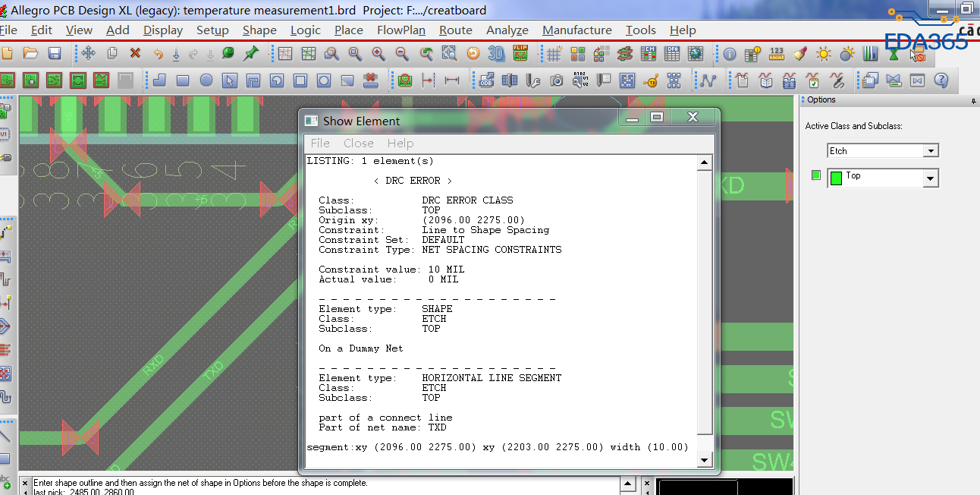This screenshot has width=980, height=495.
Task: Open the Display menu
Action: pos(163,30)
